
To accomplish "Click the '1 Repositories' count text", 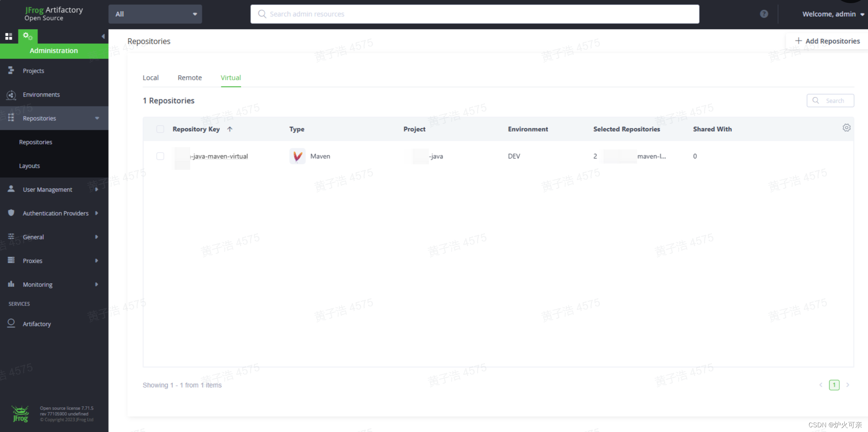I will click(169, 101).
